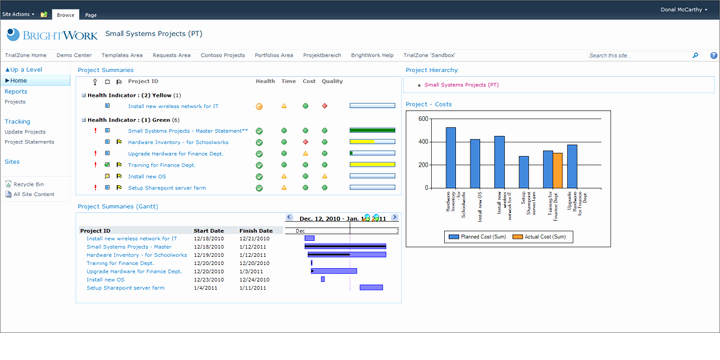Click the yellow Health icon for wireless network project
This screenshot has height=360, width=720.
(x=259, y=107)
